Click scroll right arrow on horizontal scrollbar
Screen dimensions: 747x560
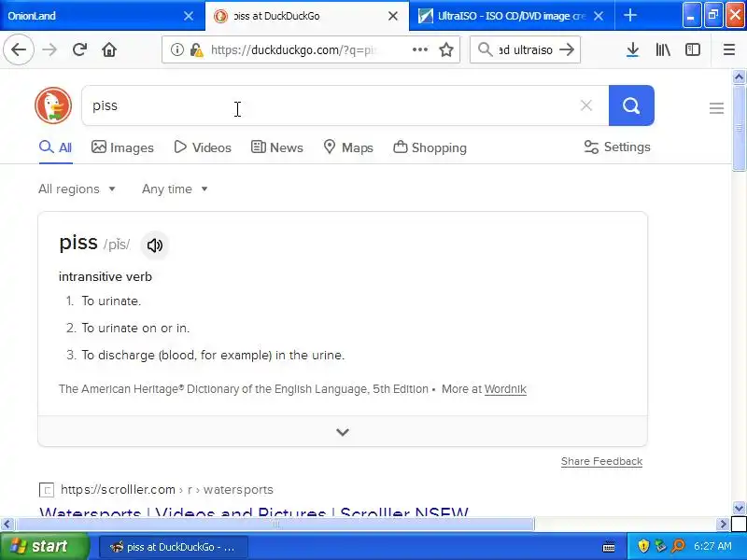[x=723, y=524]
